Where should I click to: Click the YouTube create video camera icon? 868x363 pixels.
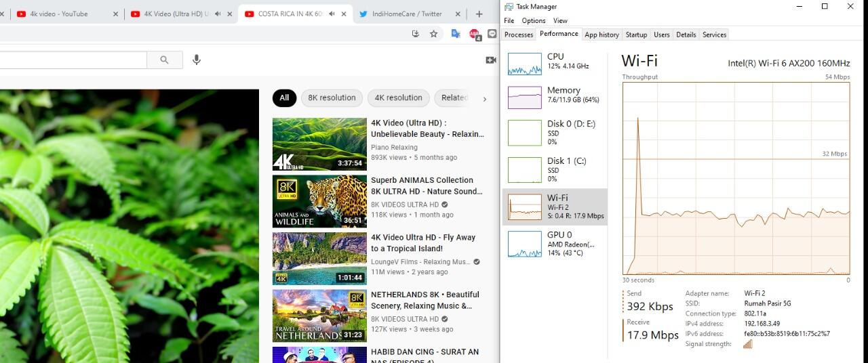point(491,60)
